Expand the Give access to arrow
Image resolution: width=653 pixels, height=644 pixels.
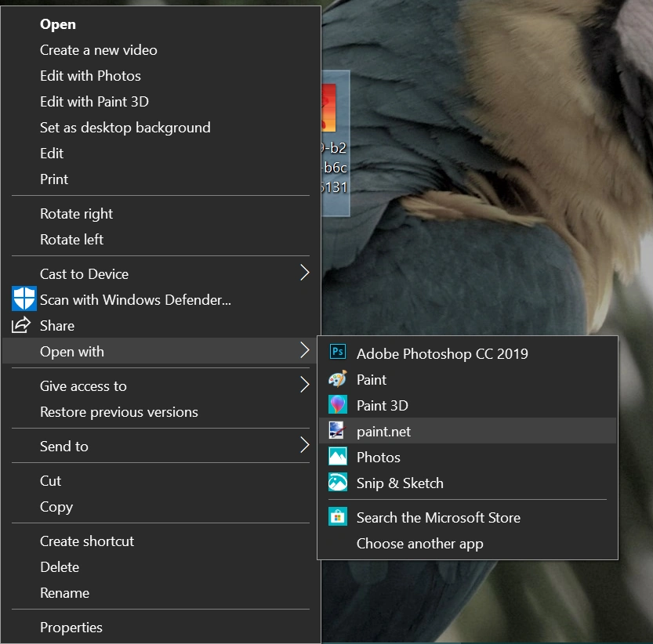[x=305, y=385]
